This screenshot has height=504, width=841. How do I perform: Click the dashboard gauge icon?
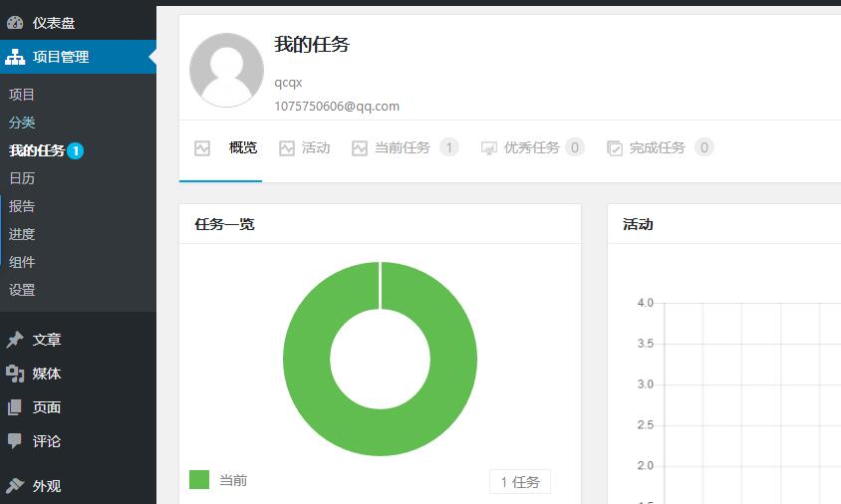coord(15,23)
